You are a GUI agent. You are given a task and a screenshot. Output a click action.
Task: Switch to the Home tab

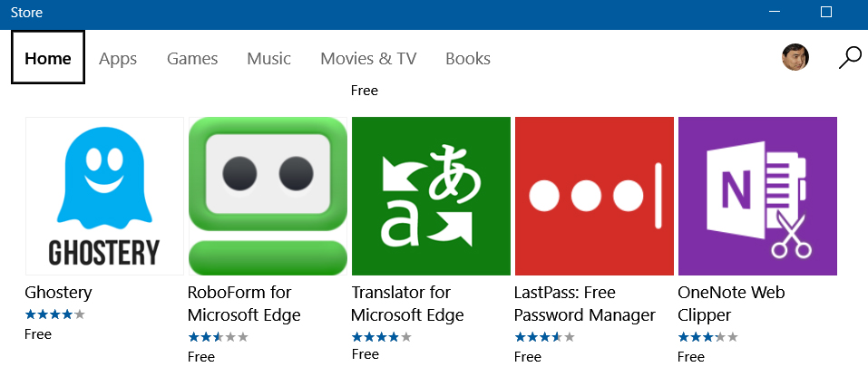click(48, 58)
